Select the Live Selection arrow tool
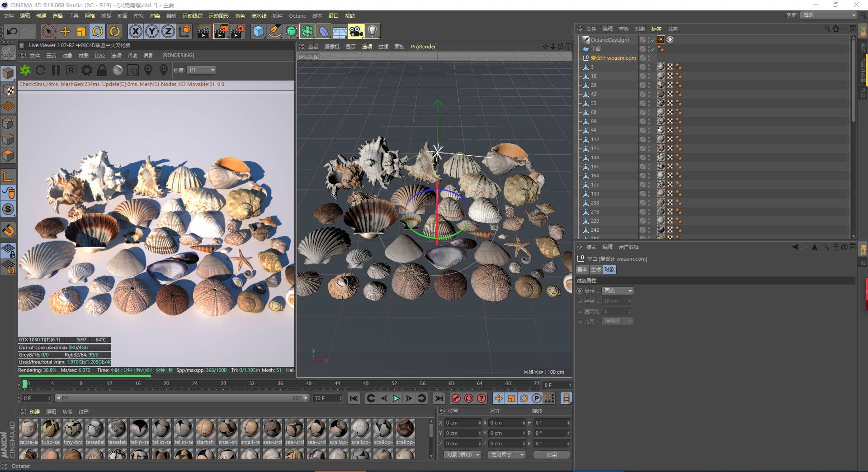This screenshot has width=868, height=472. (x=48, y=31)
